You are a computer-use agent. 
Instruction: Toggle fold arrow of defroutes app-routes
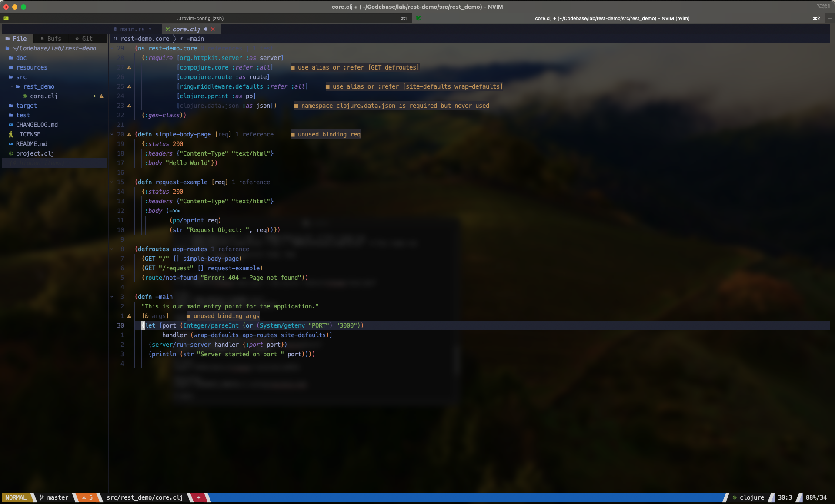[x=112, y=249]
